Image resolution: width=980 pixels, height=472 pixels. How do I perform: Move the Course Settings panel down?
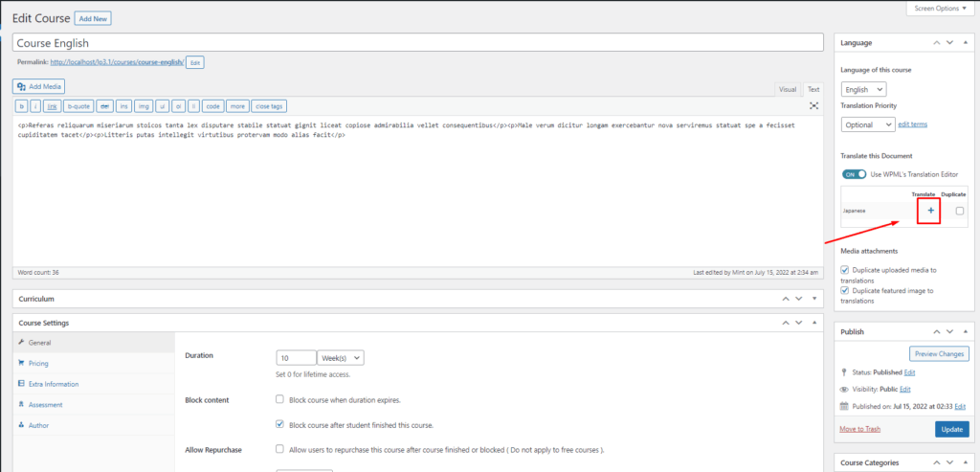(x=799, y=324)
